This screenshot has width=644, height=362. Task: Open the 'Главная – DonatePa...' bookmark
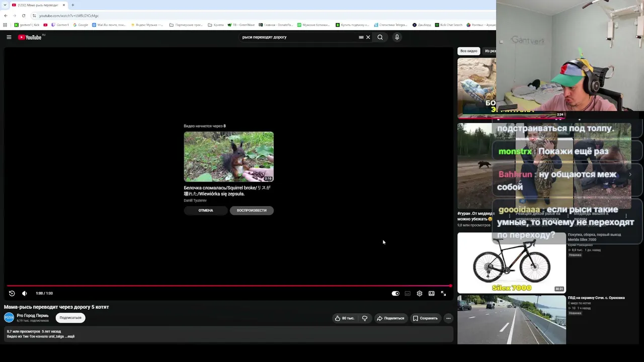(276, 25)
